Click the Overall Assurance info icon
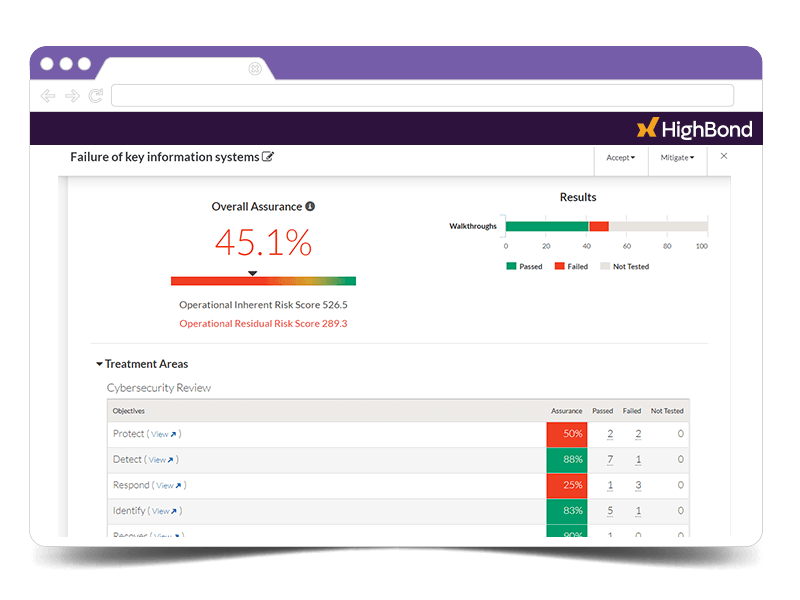 point(310,206)
